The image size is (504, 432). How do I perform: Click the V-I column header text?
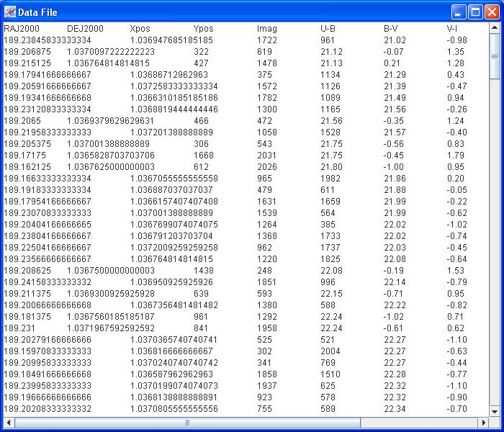point(452,29)
